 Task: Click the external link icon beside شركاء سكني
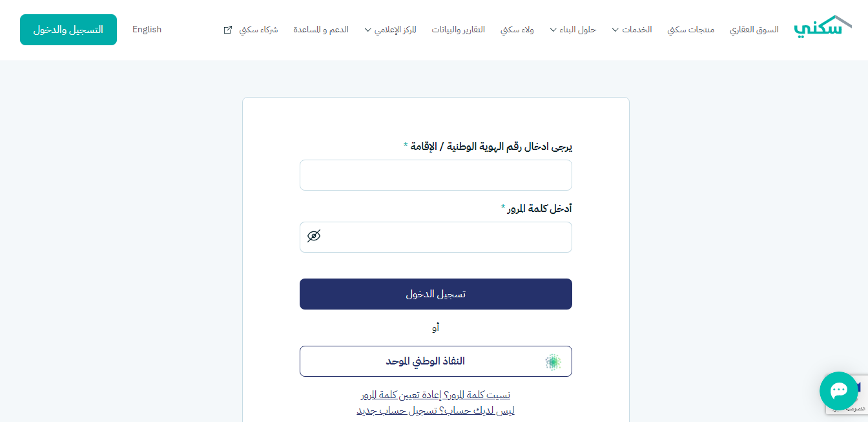pos(227,30)
